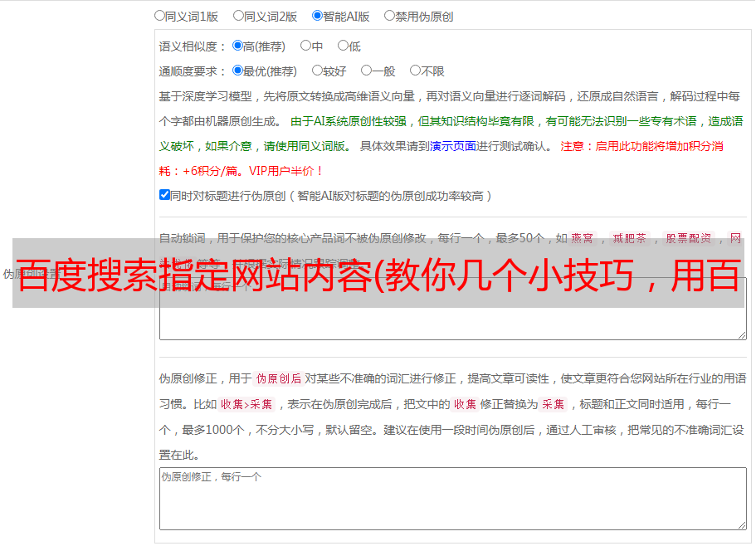Click the 通顺度要求 label

tap(193, 72)
